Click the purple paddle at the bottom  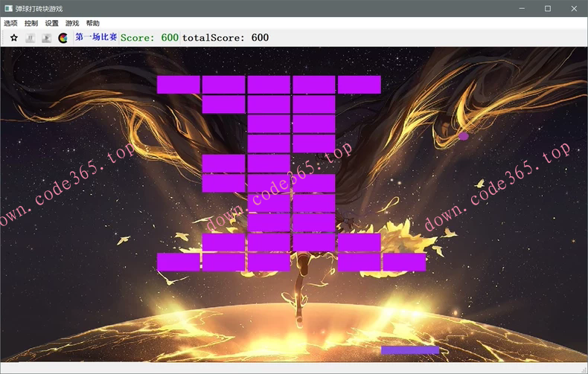[410, 350]
